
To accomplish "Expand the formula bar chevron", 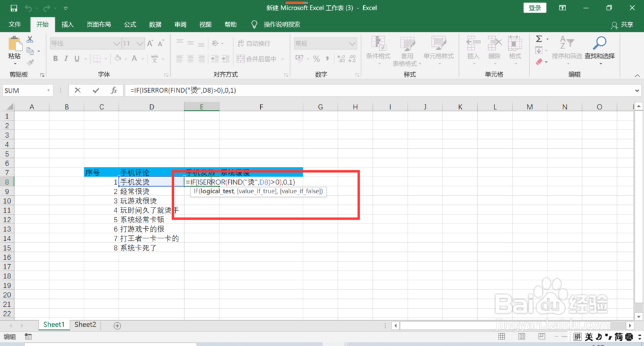I will tap(637, 90).
